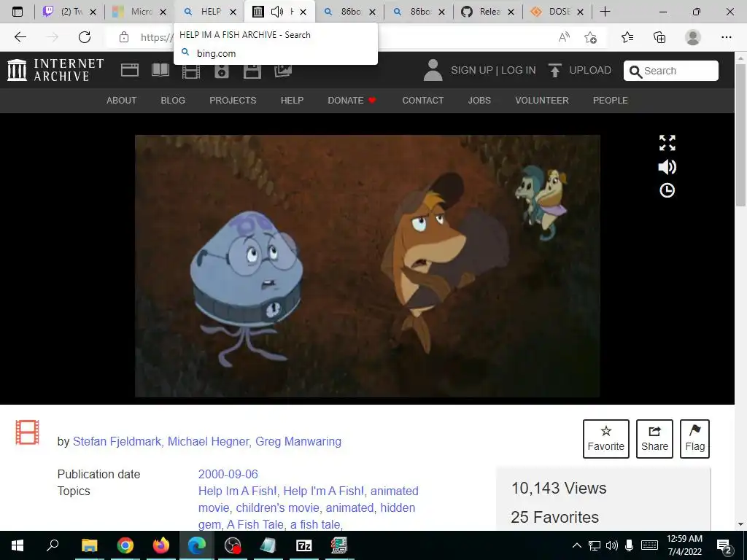Image resolution: width=747 pixels, height=560 pixels.
Task: Go back using the browser back arrow
Action: (20, 37)
